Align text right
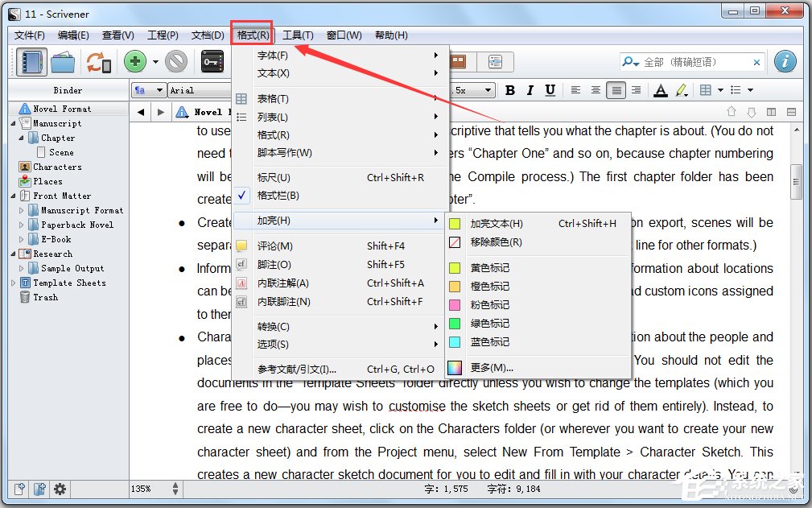The height and width of the screenshot is (508, 812). coord(637,90)
